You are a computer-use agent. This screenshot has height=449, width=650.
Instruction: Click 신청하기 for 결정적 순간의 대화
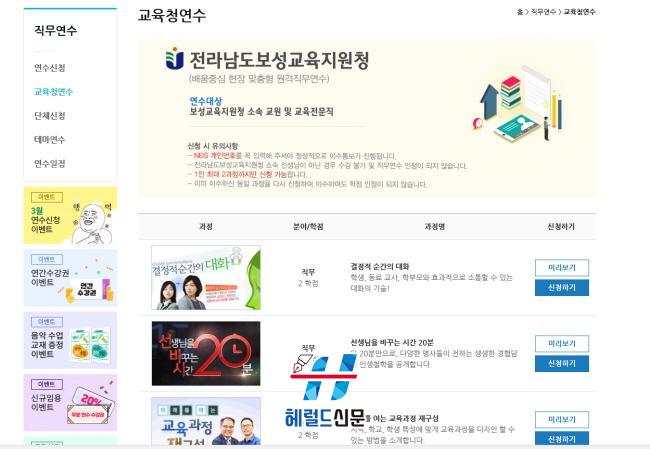[x=562, y=287]
